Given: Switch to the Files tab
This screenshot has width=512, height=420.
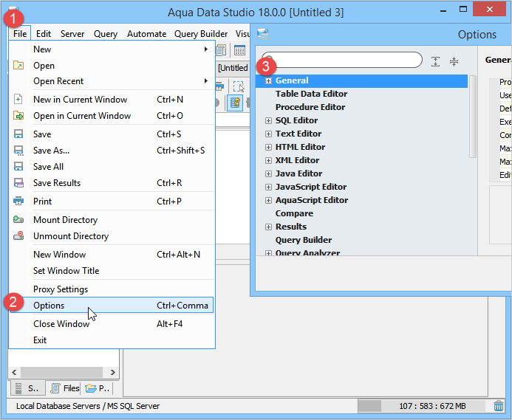Looking at the screenshot, I should [64, 388].
